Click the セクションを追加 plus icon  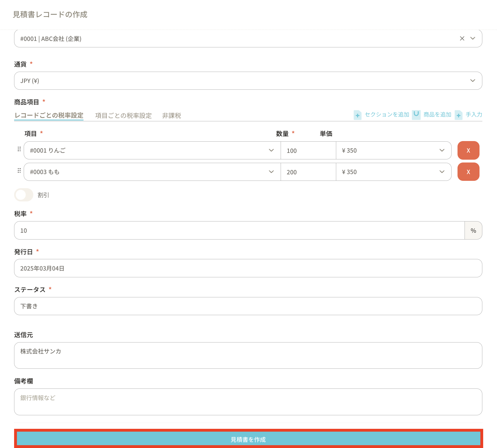click(357, 115)
